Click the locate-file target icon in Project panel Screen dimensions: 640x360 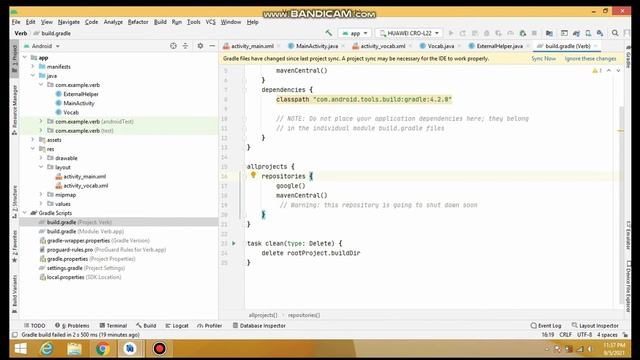point(173,46)
